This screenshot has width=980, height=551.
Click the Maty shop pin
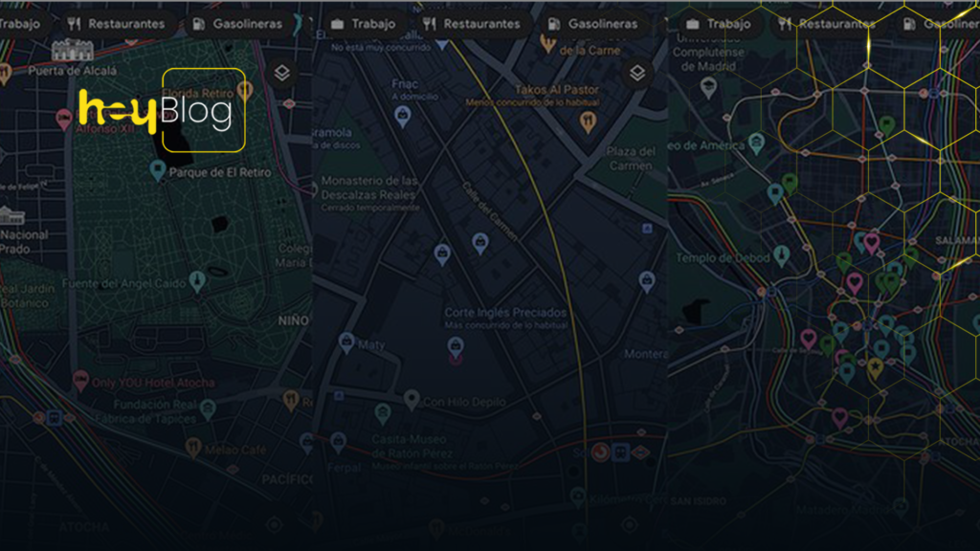coord(346,342)
